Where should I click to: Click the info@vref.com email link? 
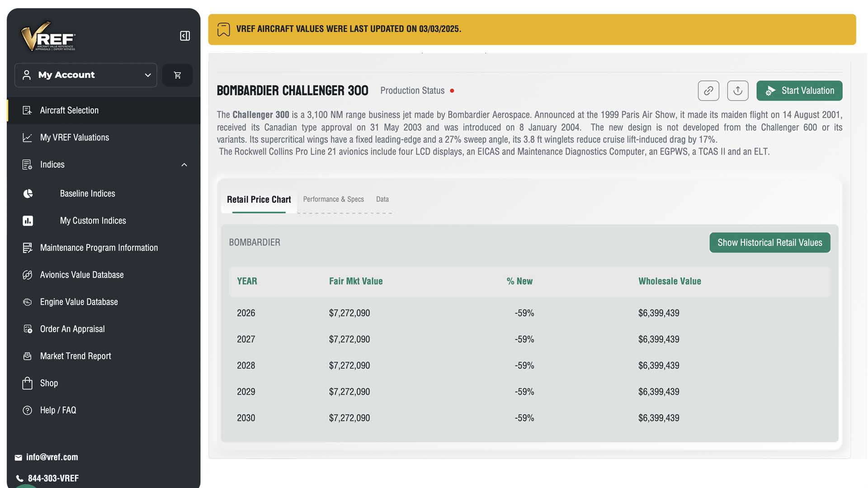[x=52, y=457]
